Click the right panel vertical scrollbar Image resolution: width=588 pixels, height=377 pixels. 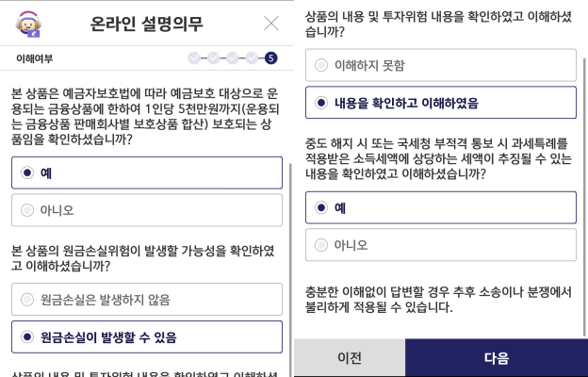coord(585,197)
